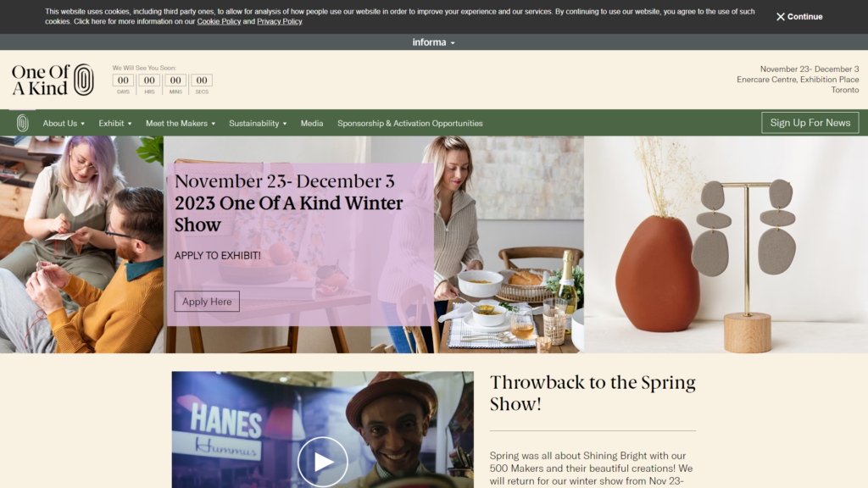Open the Privacy Policy link
This screenshot has height=488, width=868.
[x=279, y=21]
